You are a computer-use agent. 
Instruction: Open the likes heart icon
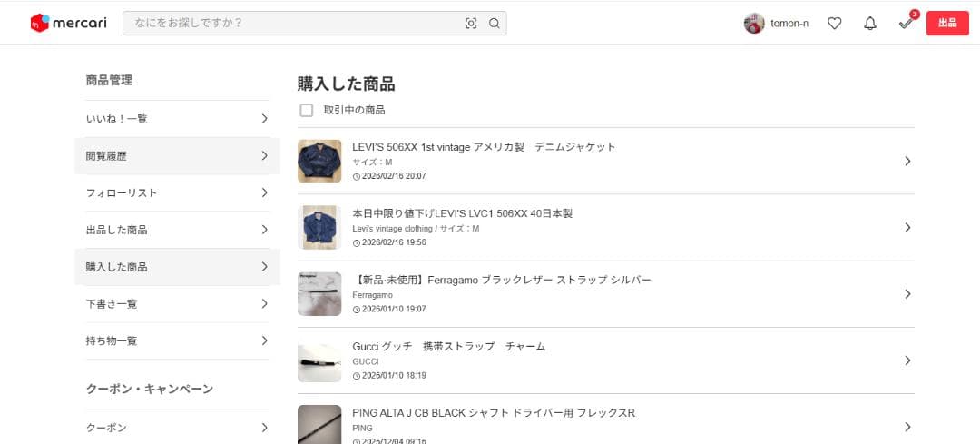(x=835, y=24)
